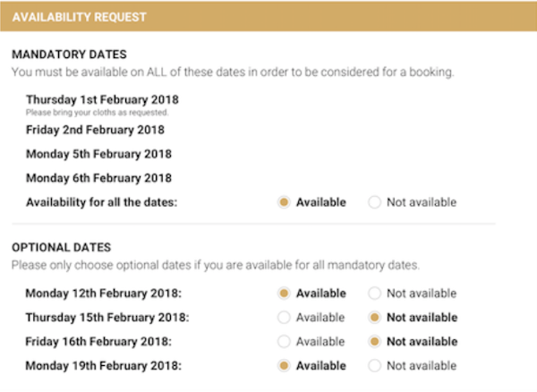The image size is (537, 392).
Task: Set Thursday 15th February to Not available
Action: point(375,318)
